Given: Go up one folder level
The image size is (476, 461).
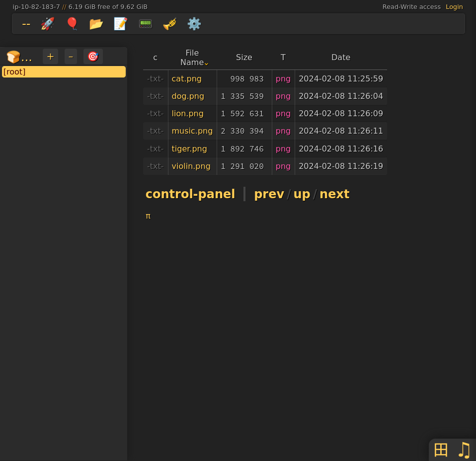Looking at the screenshot, I should [x=302, y=194].
